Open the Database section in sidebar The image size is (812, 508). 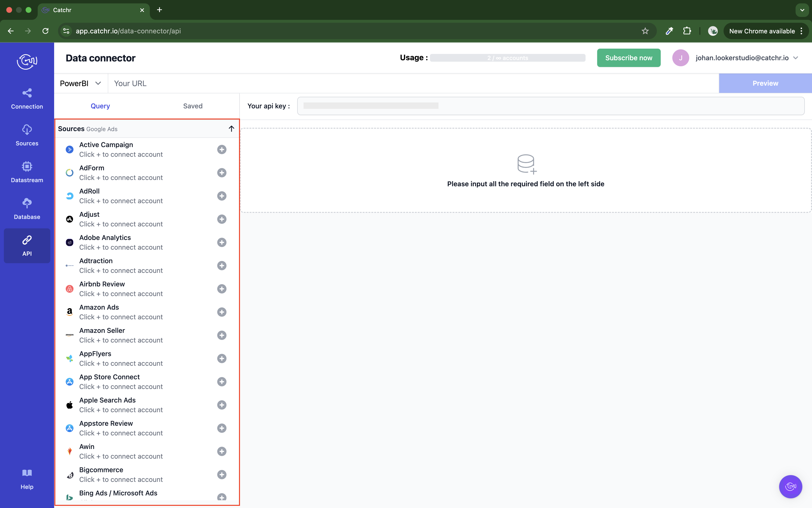click(27, 209)
